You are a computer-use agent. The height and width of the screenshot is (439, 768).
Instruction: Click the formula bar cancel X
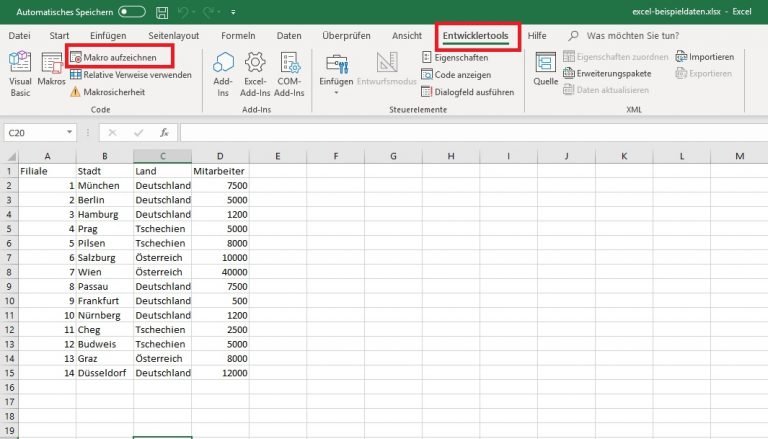(x=112, y=133)
